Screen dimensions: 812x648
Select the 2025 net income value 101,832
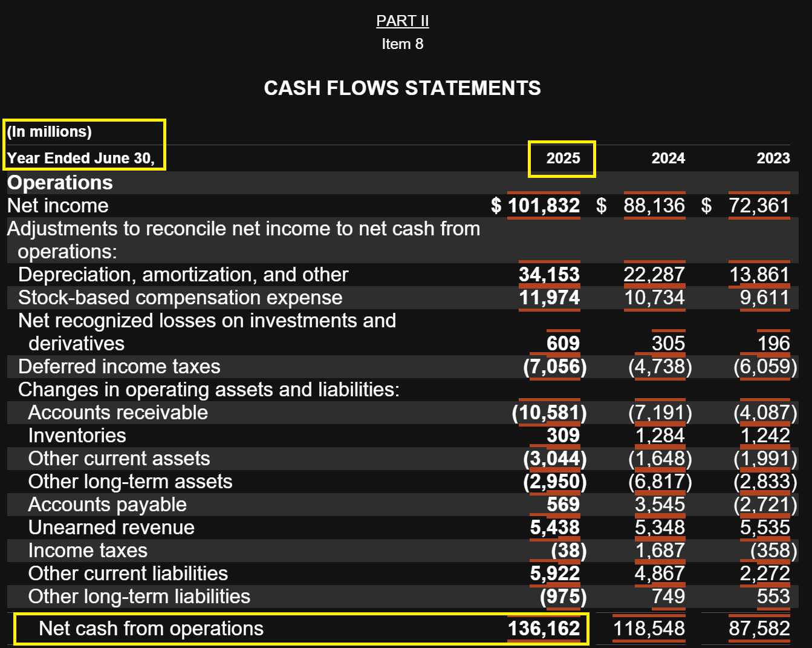click(x=544, y=206)
